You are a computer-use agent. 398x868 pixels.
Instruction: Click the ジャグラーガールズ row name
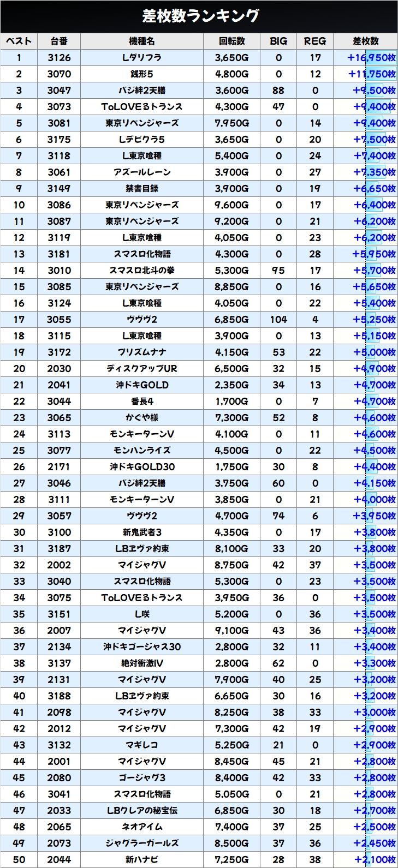point(142,843)
